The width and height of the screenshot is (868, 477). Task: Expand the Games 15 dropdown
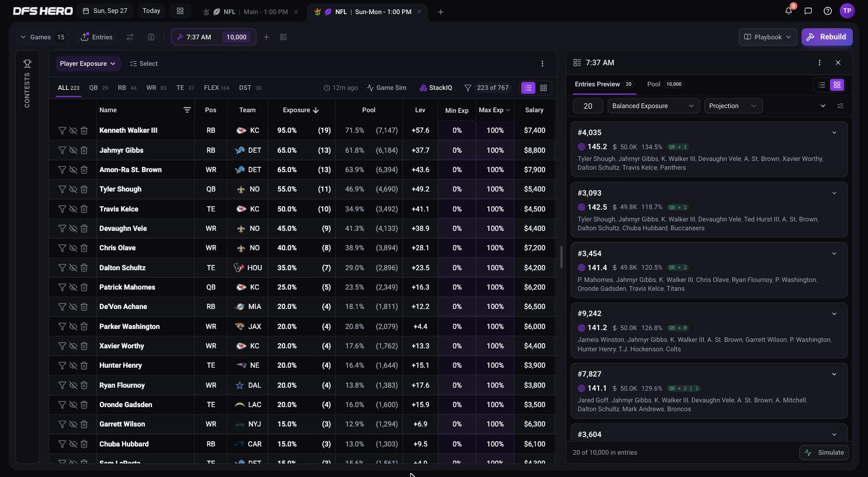(43, 37)
